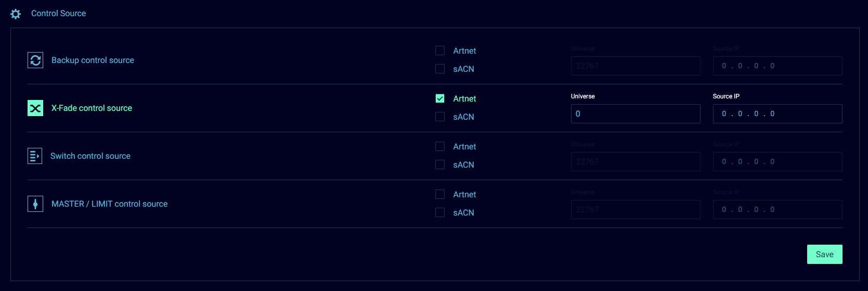
Task: Enable Artnet for Switch control source
Action: point(440,146)
